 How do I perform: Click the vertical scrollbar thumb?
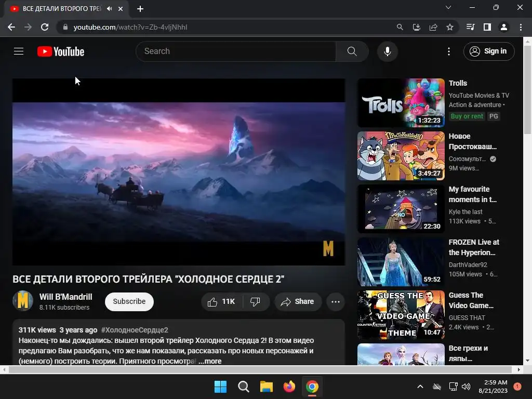pyautogui.click(x=527, y=90)
